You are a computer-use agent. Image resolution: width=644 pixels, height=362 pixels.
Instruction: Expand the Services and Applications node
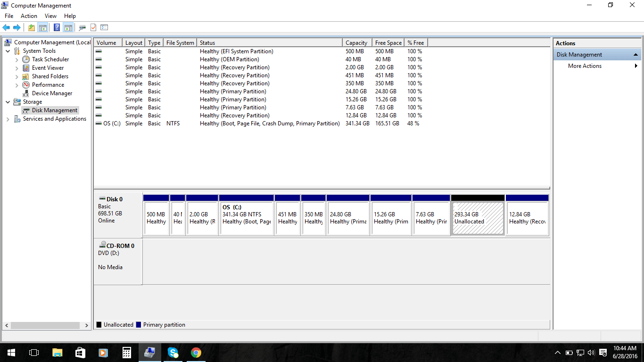[8, 119]
